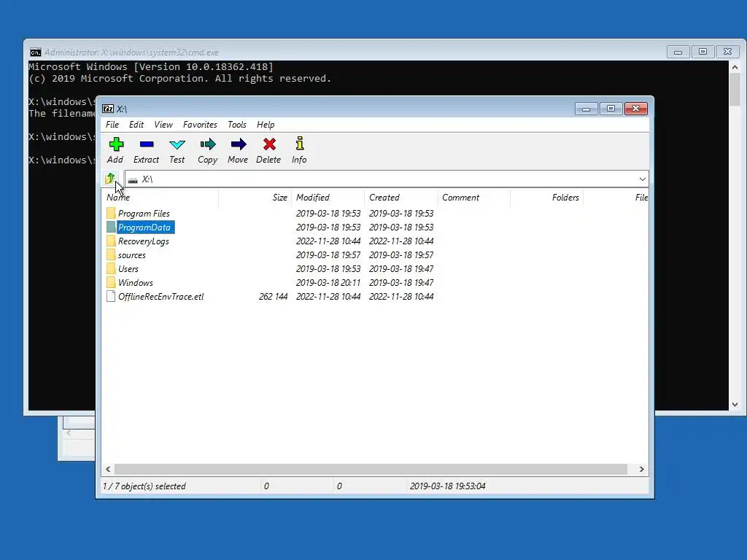
Task: Click the Extract toolbar icon
Action: point(146,144)
